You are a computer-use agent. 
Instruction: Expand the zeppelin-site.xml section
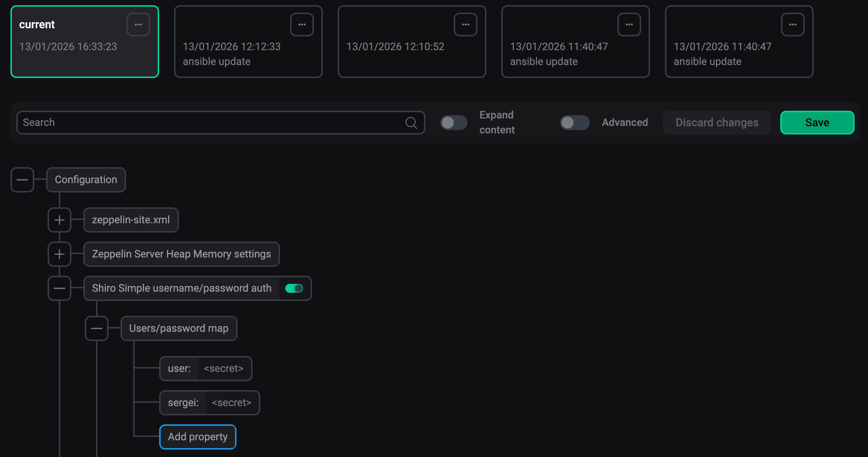pos(59,220)
